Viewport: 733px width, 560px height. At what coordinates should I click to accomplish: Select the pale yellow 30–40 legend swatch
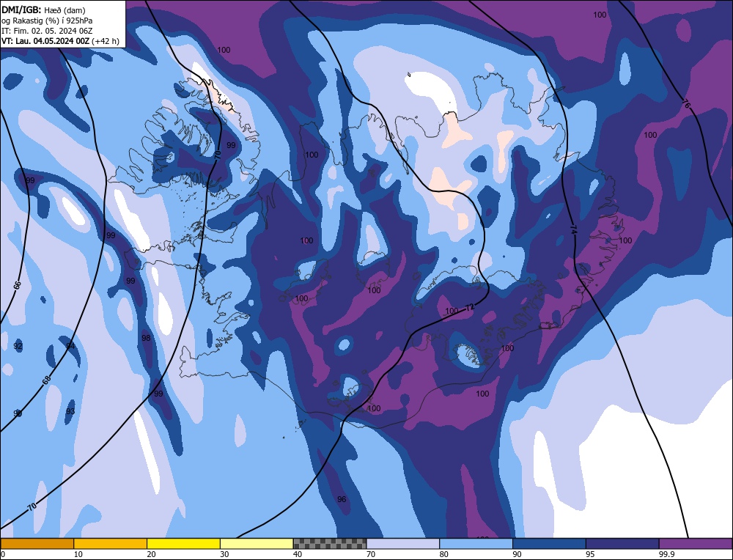pyautogui.click(x=257, y=544)
